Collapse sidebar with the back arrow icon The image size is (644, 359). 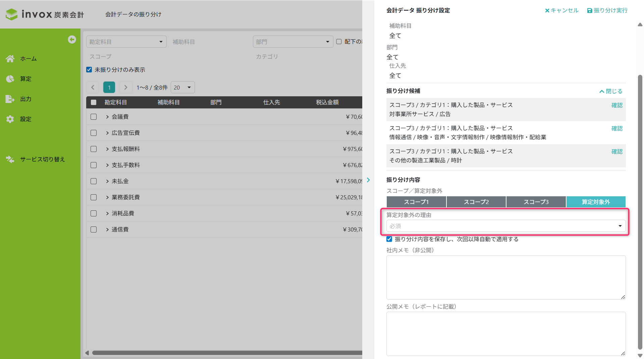72,40
